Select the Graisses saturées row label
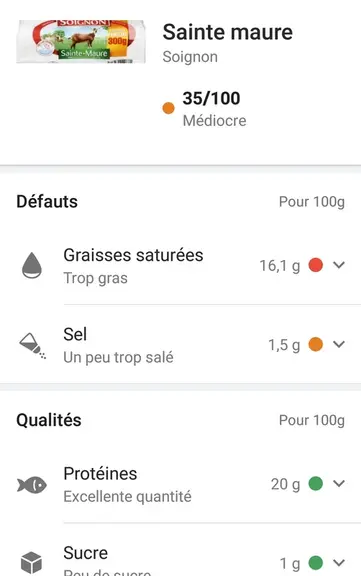This screenshot has height=576, width=361. [x=133, y=255]
